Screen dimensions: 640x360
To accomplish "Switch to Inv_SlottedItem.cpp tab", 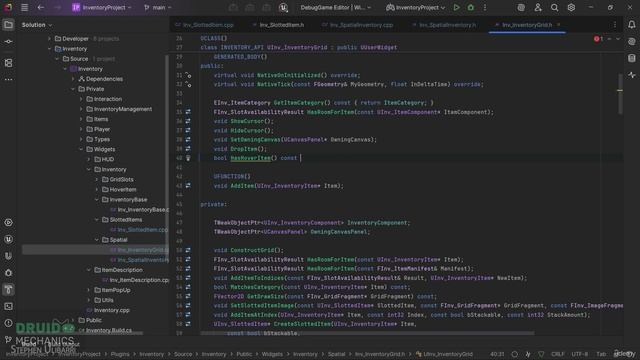I will tap(204, 25).
